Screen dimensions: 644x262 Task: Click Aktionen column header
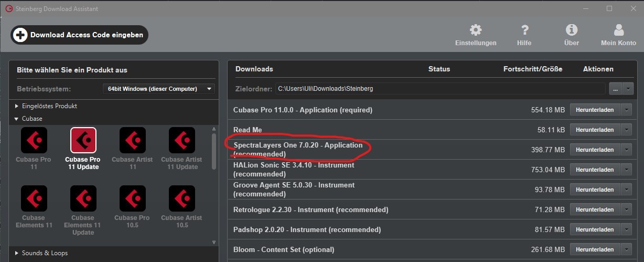click(x=598, y=69)
